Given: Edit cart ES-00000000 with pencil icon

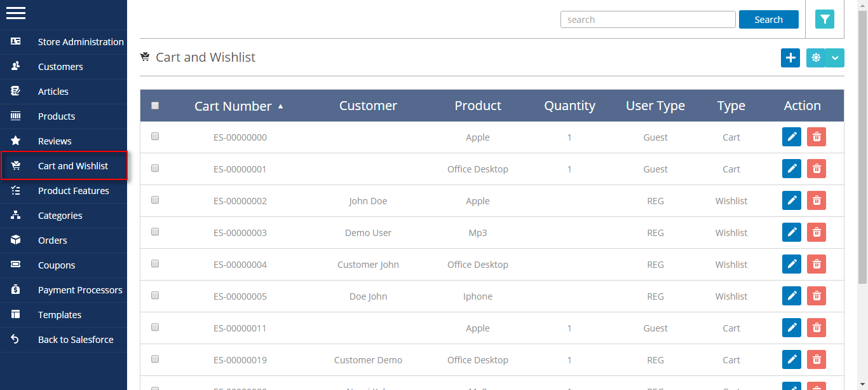Looking at the screenshot, I should (792, 137).
